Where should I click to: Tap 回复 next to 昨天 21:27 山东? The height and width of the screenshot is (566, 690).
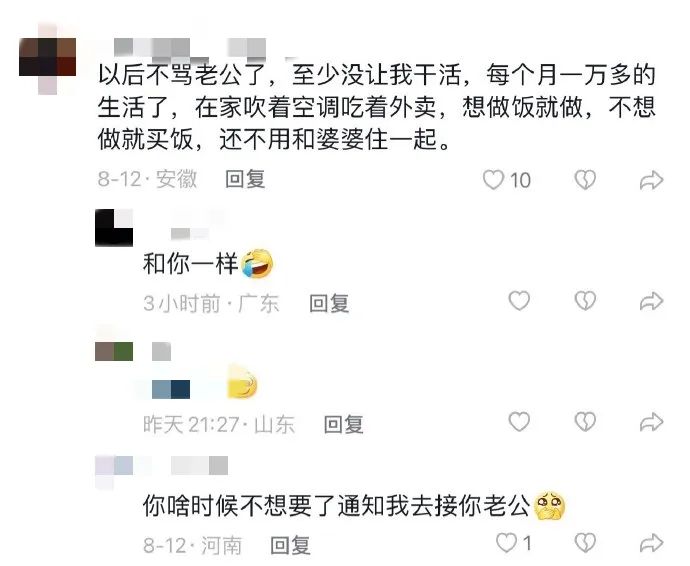[344, 424]
